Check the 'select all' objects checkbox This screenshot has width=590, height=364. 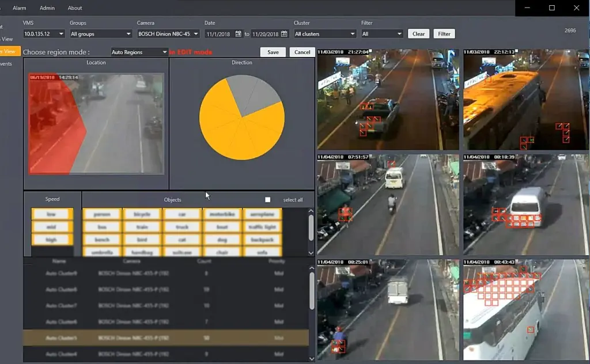[x=267, y=200]
